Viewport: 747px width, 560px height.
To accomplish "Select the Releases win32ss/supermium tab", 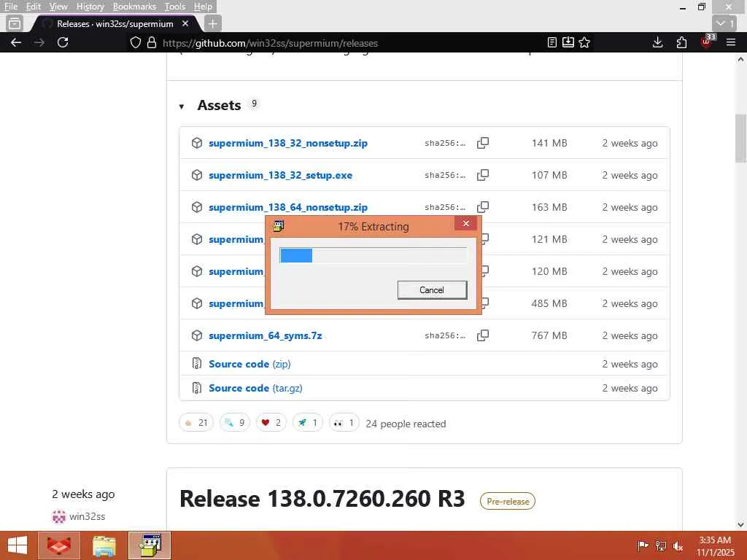I will [115, 24].
